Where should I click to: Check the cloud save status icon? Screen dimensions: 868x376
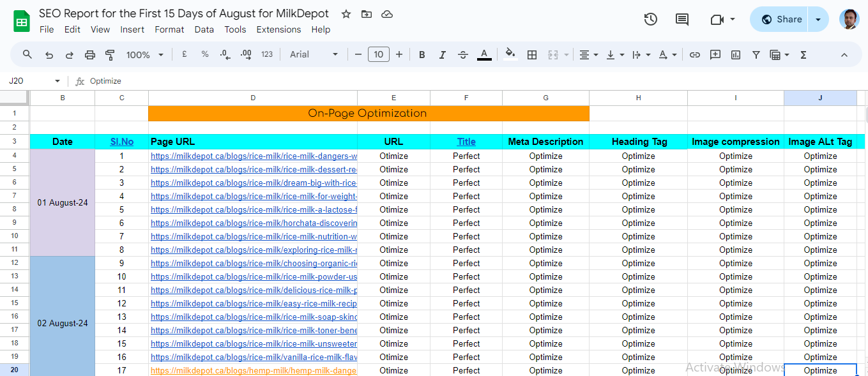(x=386, y=14)
